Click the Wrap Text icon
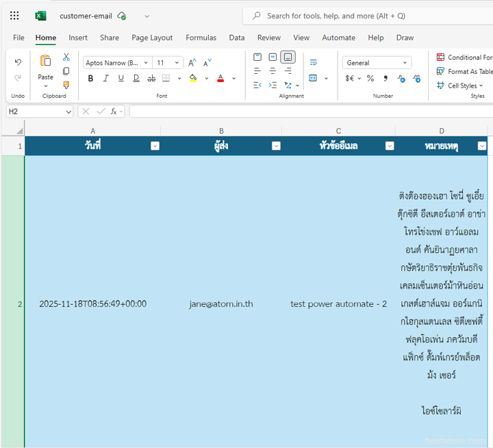The height and width of the screenshot is (448, 493). pos(314,62)
